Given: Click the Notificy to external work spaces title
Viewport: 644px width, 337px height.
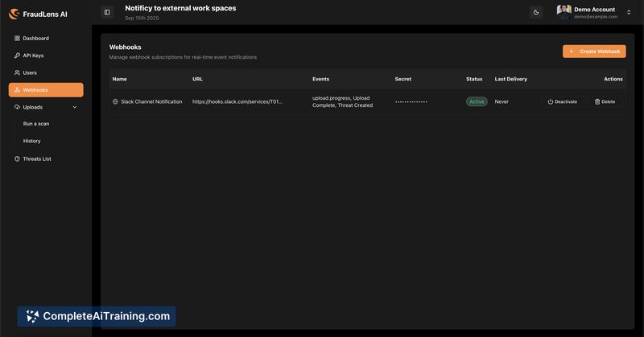Looking at the screenshot, I should click(180, 8).
